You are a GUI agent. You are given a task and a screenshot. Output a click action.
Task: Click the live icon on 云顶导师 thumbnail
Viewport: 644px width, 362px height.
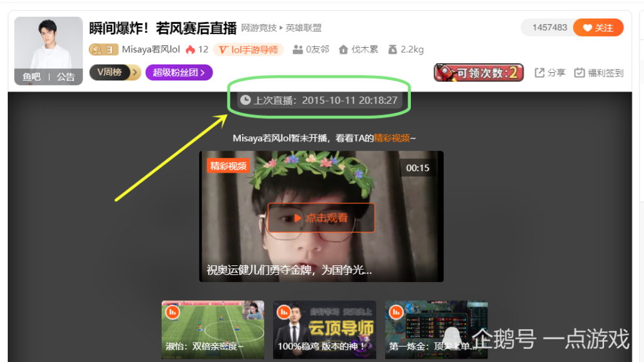pos(284,312)
